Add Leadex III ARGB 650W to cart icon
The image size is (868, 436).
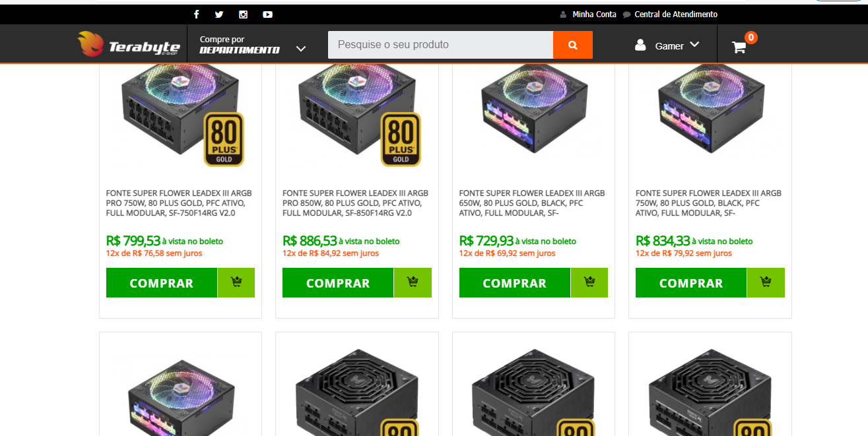click(x=589, y=282)
